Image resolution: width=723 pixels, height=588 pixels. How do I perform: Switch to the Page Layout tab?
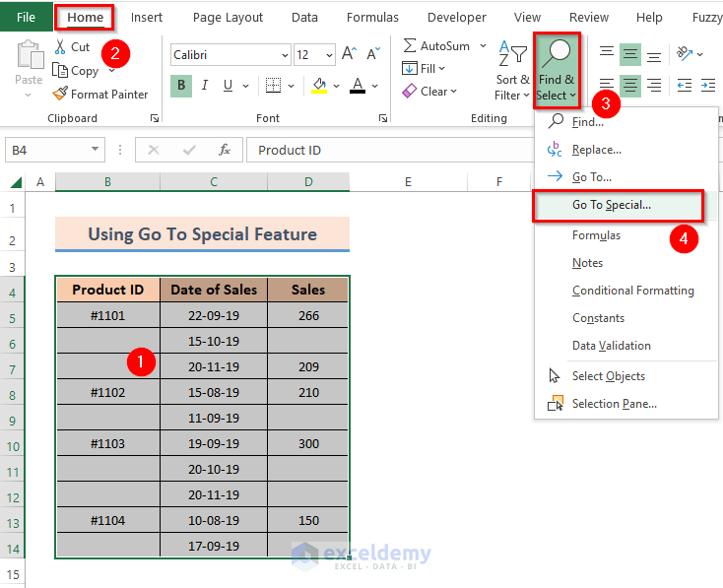pyautogui.click(x=228, y=17)
